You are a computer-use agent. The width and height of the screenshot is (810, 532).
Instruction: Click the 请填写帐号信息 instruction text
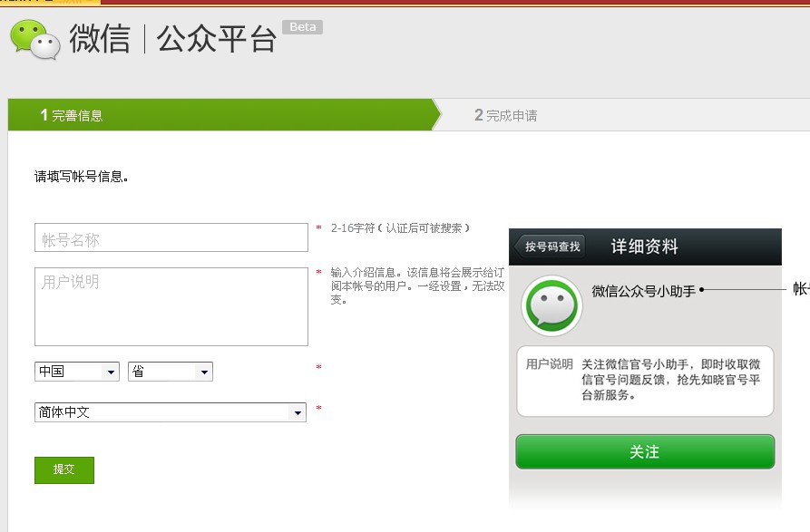pyautogui.click(x=82, y=177)
